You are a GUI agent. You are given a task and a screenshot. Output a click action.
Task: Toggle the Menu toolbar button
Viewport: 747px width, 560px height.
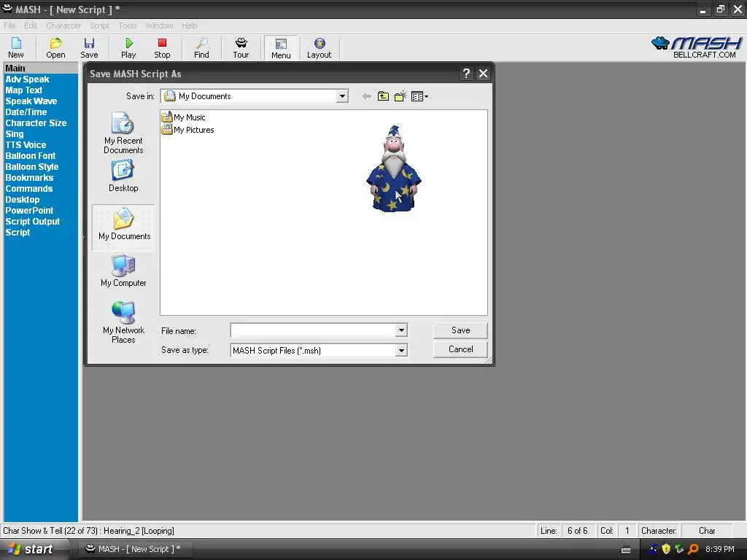281,48
